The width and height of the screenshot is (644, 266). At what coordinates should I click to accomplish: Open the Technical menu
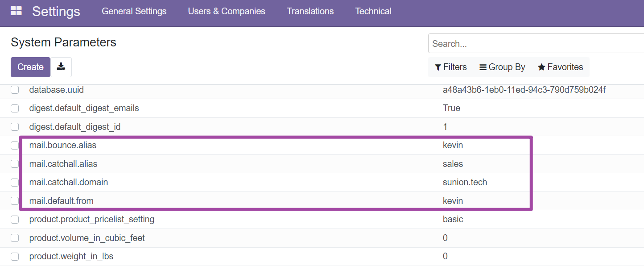point(373,11)
